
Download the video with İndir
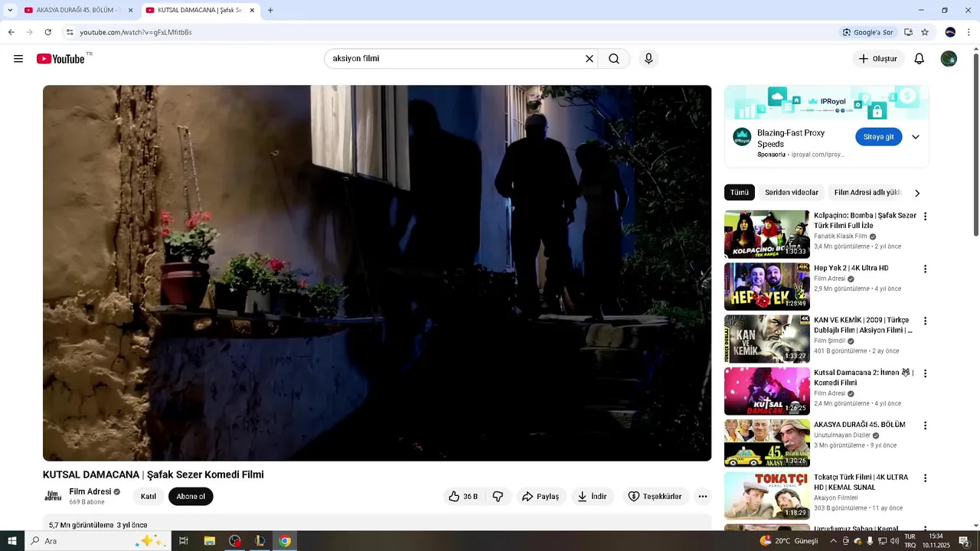coord(592,497)
